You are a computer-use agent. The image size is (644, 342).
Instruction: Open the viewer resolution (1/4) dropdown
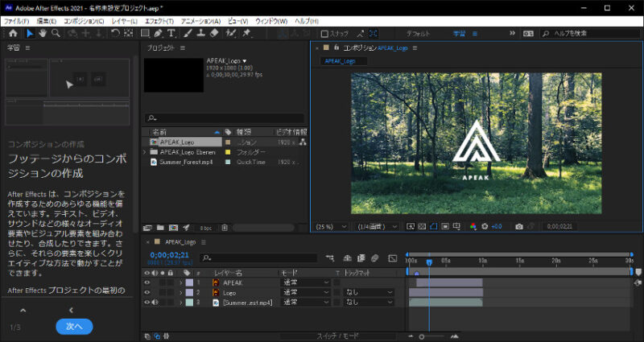click(377, 227)
